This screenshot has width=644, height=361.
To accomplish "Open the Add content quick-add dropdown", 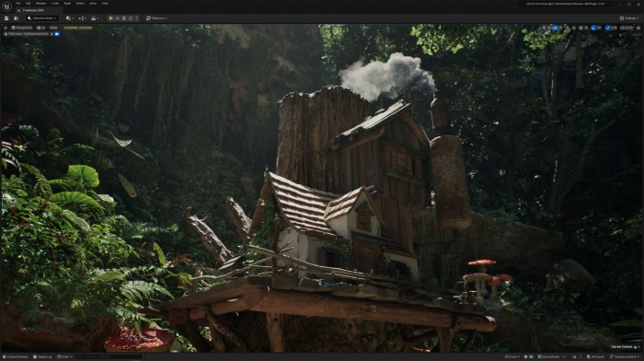I will point(70,18).
